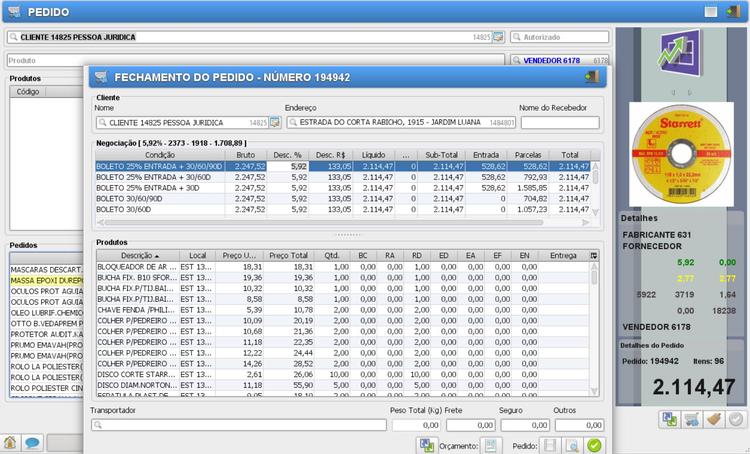
Task: Open client card icon beside 14825 in dialog
Action: click(x=275, y=123)
